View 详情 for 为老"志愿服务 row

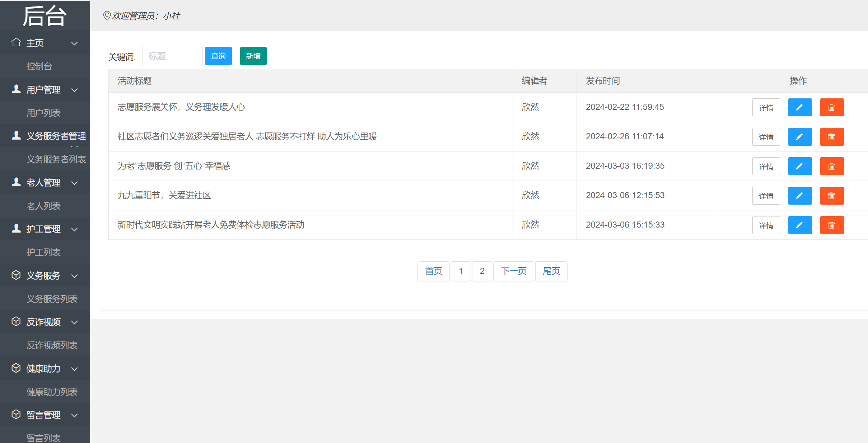(766, 166)
